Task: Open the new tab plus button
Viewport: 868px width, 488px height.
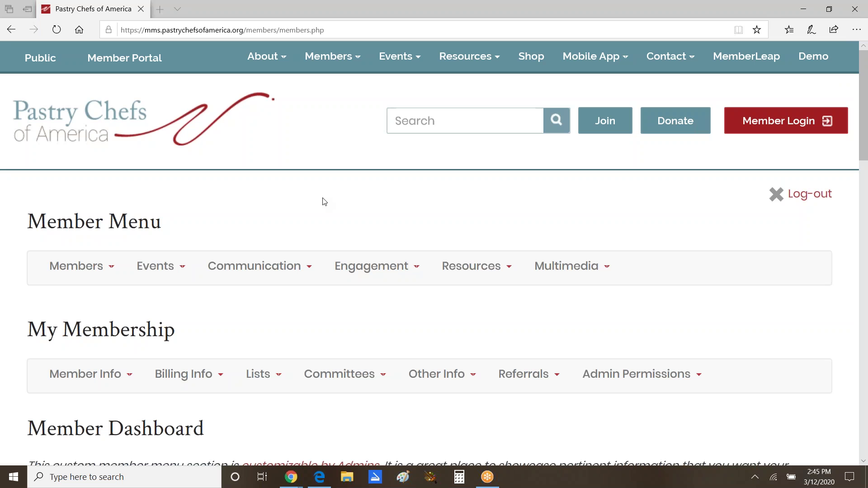Action: tap(160, 9)
